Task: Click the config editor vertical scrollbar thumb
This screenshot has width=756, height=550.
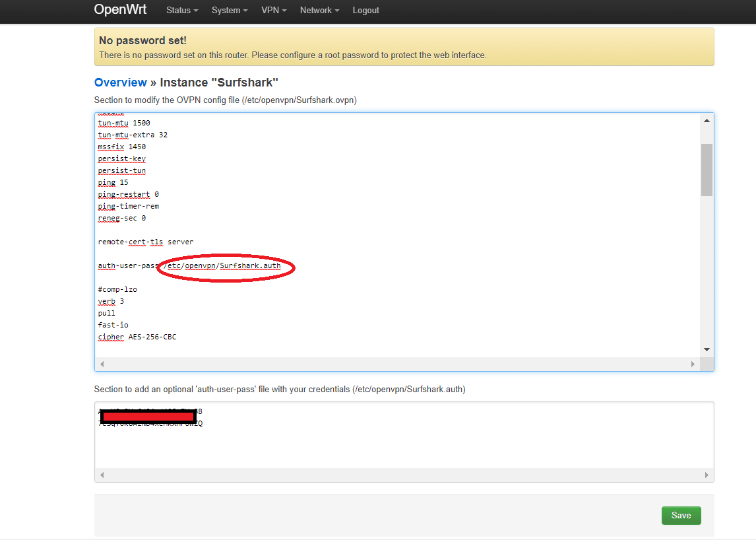Action: pyautogui.click(x=707, y=169)
